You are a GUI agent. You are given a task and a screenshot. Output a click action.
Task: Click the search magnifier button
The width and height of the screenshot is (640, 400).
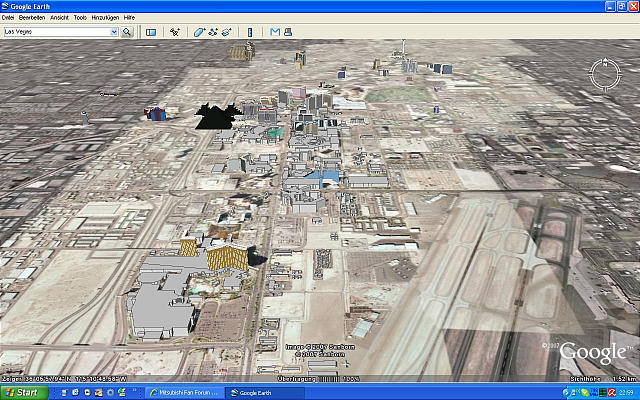(127, 32)
